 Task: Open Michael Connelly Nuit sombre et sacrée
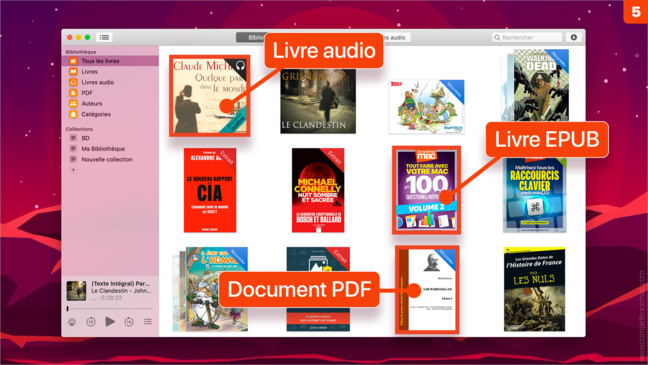(318, 190)
